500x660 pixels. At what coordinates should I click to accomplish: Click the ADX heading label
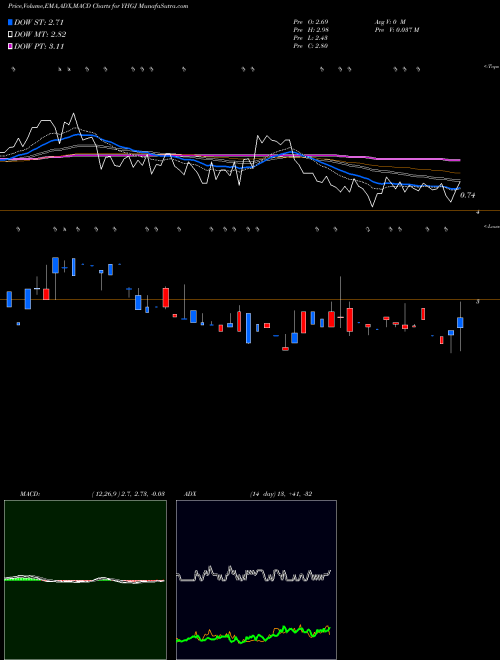coord(191,493)
